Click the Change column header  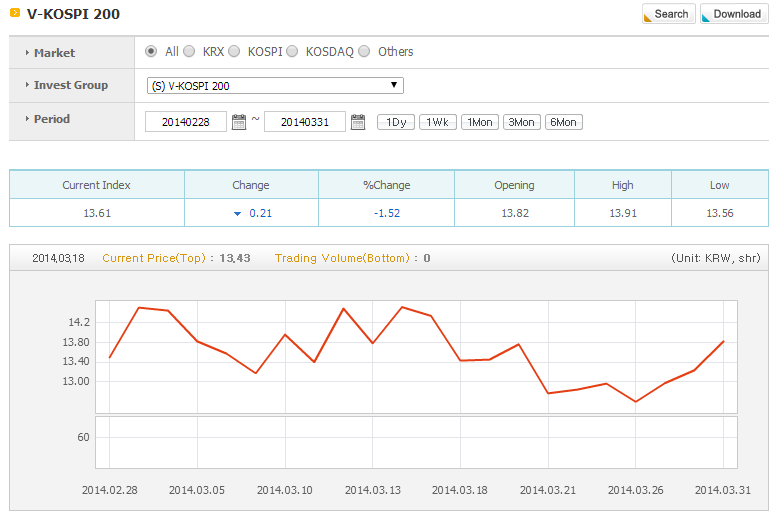[x=251, y=185]
